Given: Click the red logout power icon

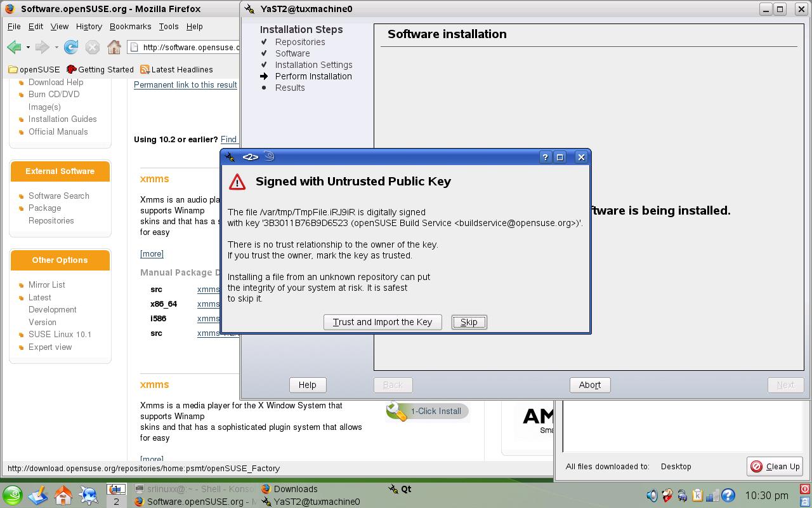Looking at the screenshot, I should click(804, 489).
